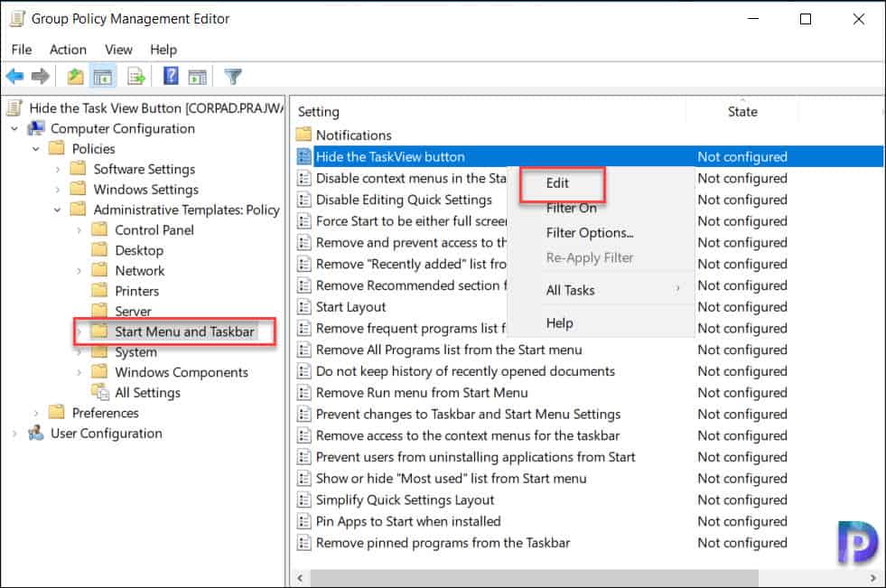Collapse the Policies tree node
Image resolution: width=886 pixels, height=588 pixels.
[x=36, y=149]
